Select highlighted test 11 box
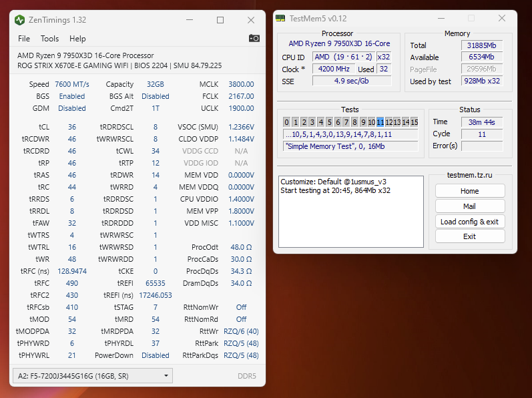532x398 pixels. pos(380,122)
